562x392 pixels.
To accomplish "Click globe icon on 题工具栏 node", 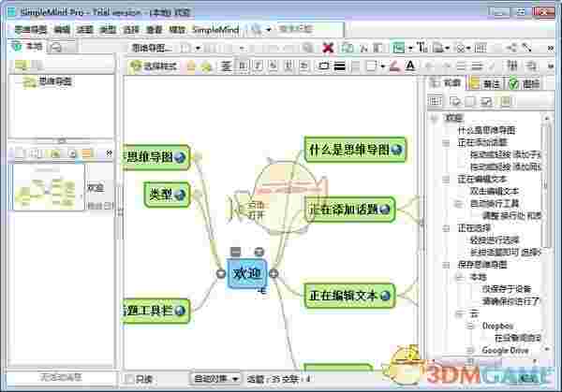I will tap(180, 311).
